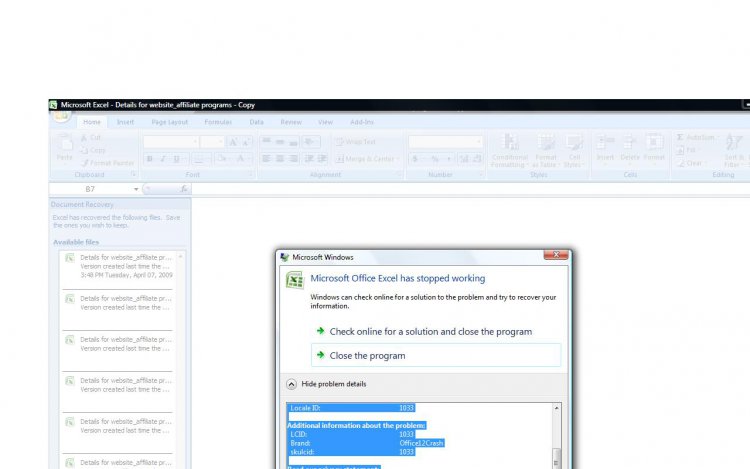Switch to the Data tab
The image size is (750, 469).
point(256,122)
